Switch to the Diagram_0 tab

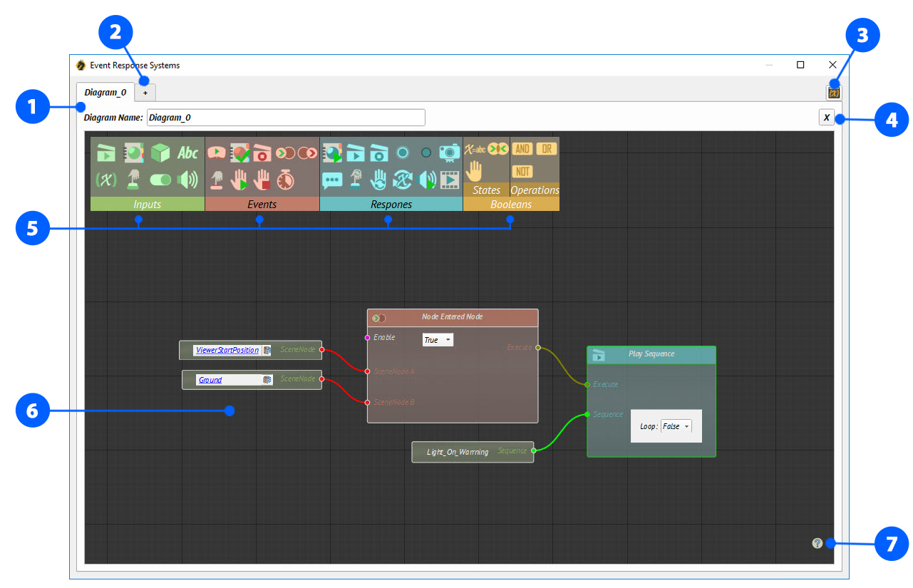coord(105,92)
